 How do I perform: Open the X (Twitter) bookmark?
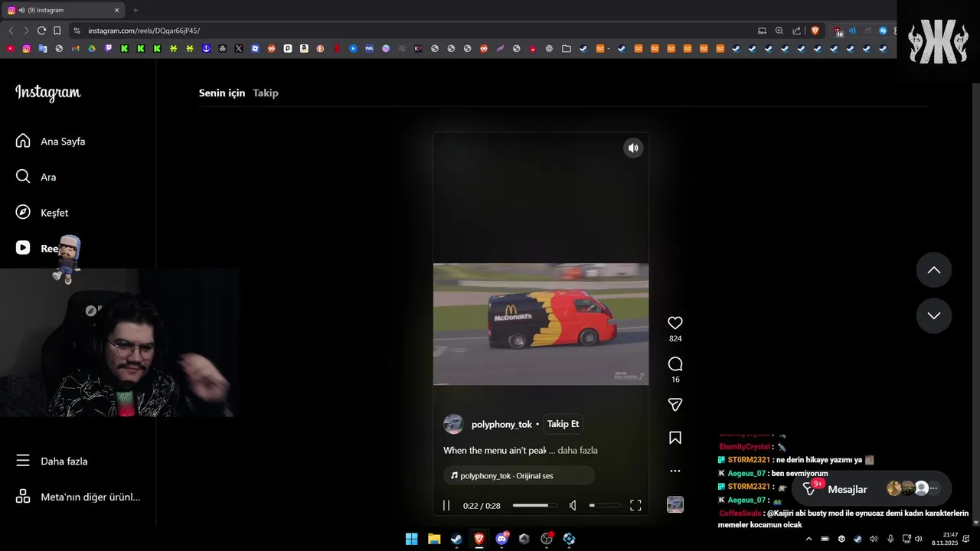pyautogui.click(x=239, y=48)
